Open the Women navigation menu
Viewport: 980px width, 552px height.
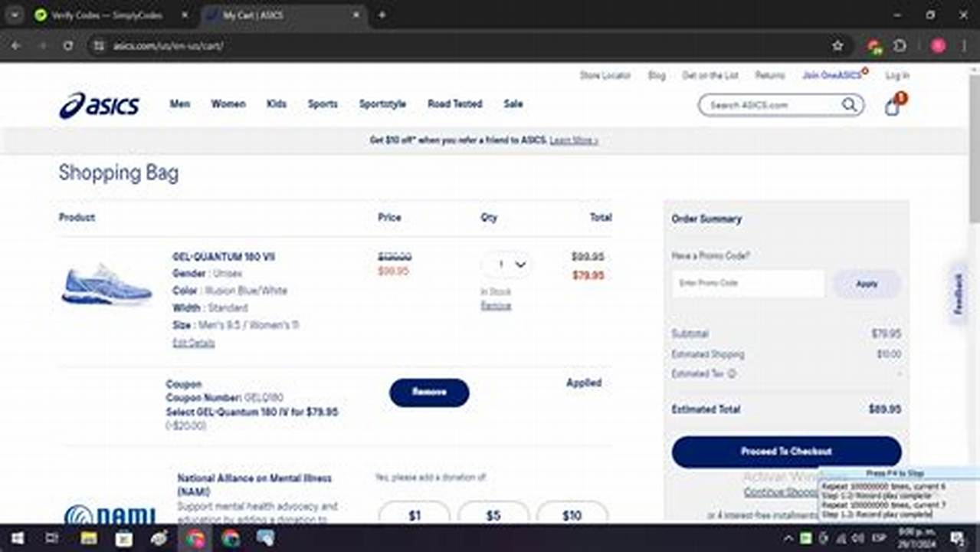(228, 104)
